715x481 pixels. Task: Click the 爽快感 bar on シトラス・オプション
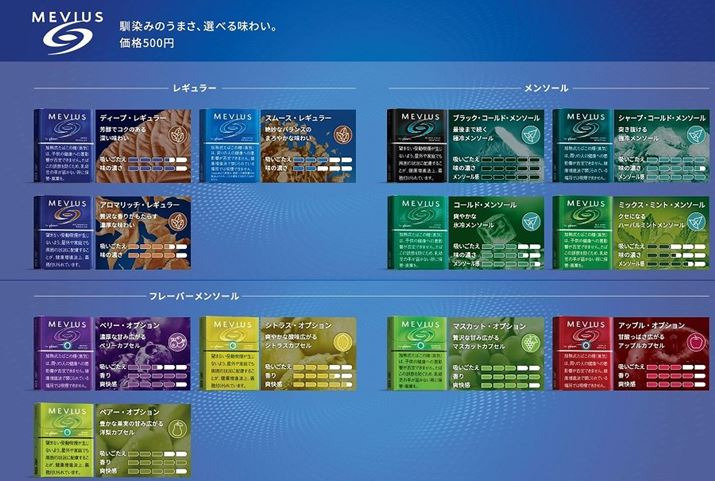322,385
